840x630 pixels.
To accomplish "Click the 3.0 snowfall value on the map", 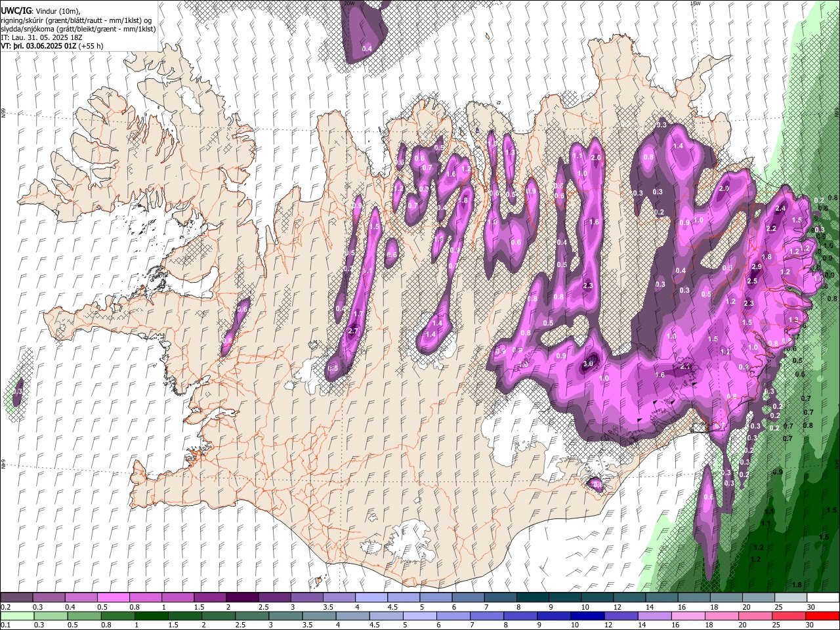I will pos(588,364).
